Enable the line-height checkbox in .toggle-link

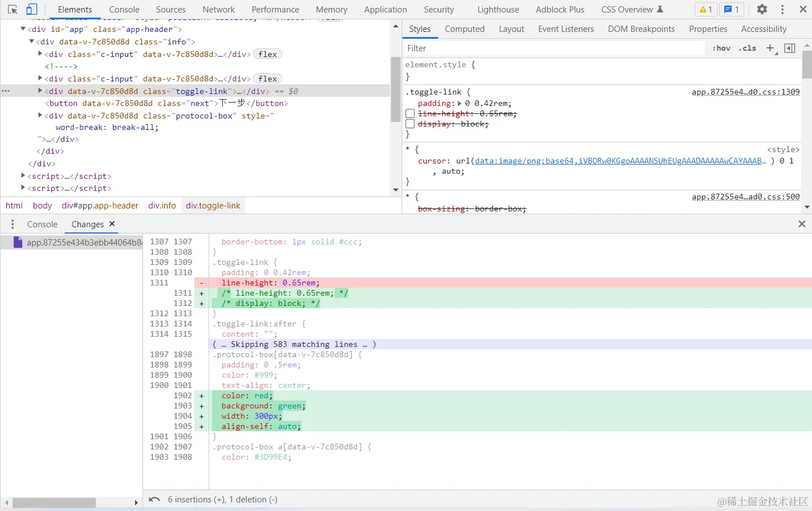pyautogui.click(x=410, y=114)
